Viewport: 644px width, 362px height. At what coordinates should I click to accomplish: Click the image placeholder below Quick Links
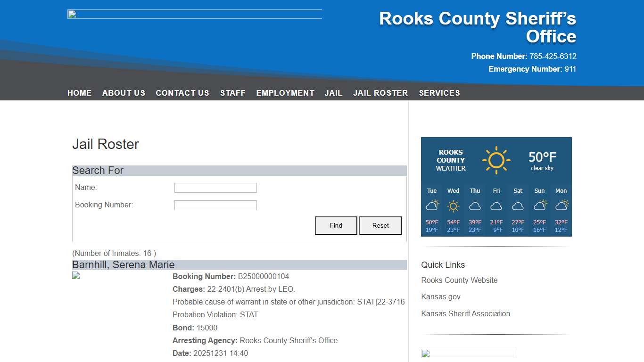click(468, 353)
